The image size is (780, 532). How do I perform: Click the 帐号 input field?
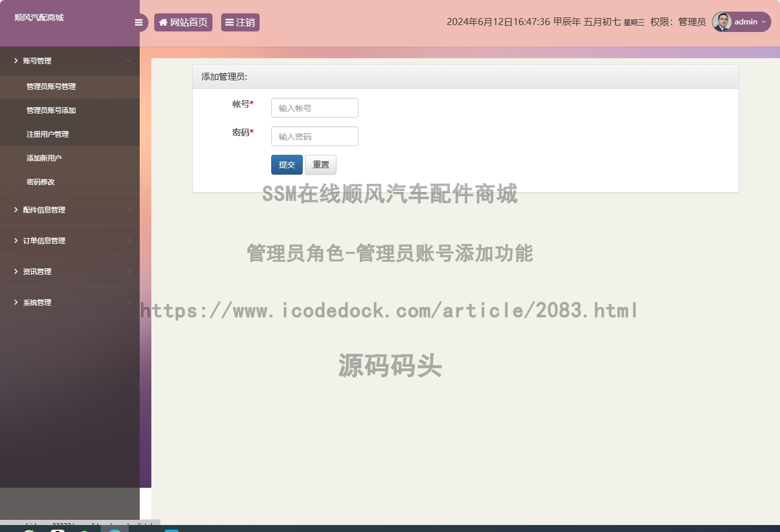[315, 108]
